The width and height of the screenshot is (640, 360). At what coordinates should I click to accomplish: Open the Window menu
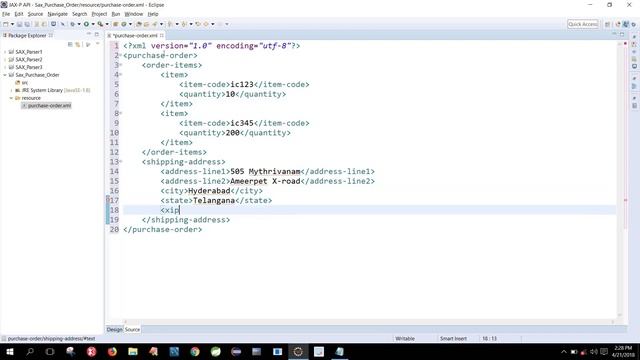pos(134,14)
